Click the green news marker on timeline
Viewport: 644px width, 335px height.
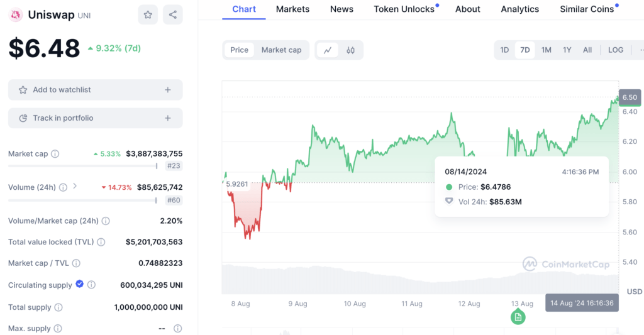tap(518, 317)
